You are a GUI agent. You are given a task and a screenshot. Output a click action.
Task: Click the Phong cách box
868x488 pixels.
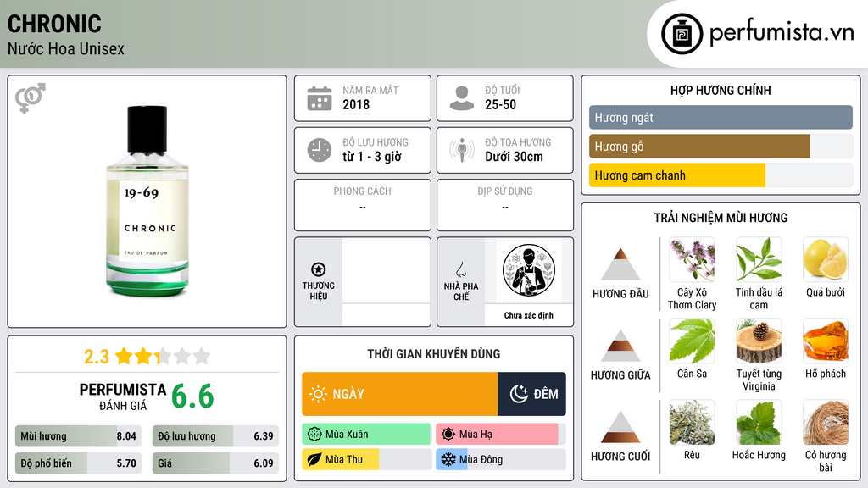tap(363, 205)
